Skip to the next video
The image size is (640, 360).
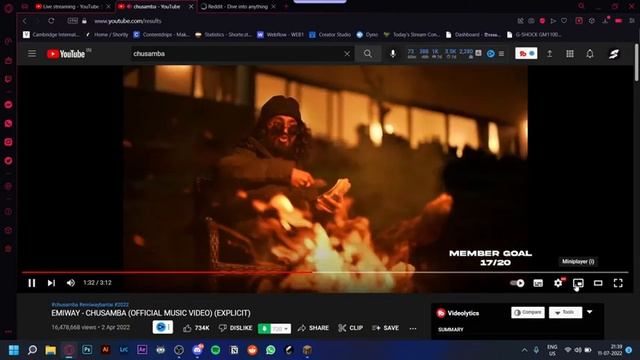point(51,283)
